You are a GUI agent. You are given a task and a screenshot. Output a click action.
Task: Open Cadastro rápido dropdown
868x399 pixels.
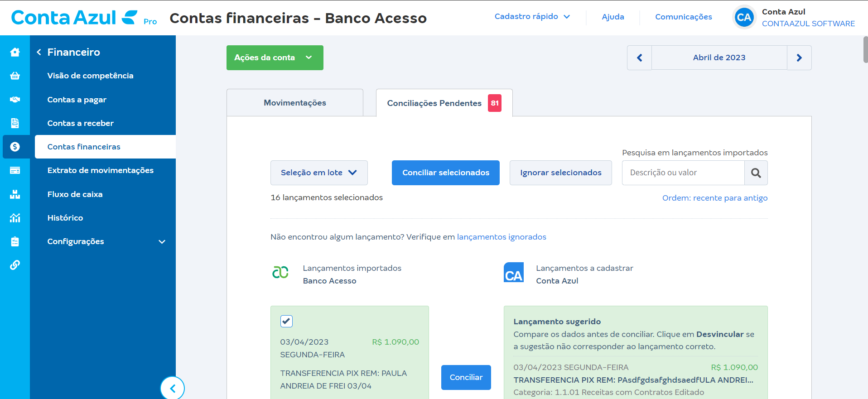pos(532,16)
